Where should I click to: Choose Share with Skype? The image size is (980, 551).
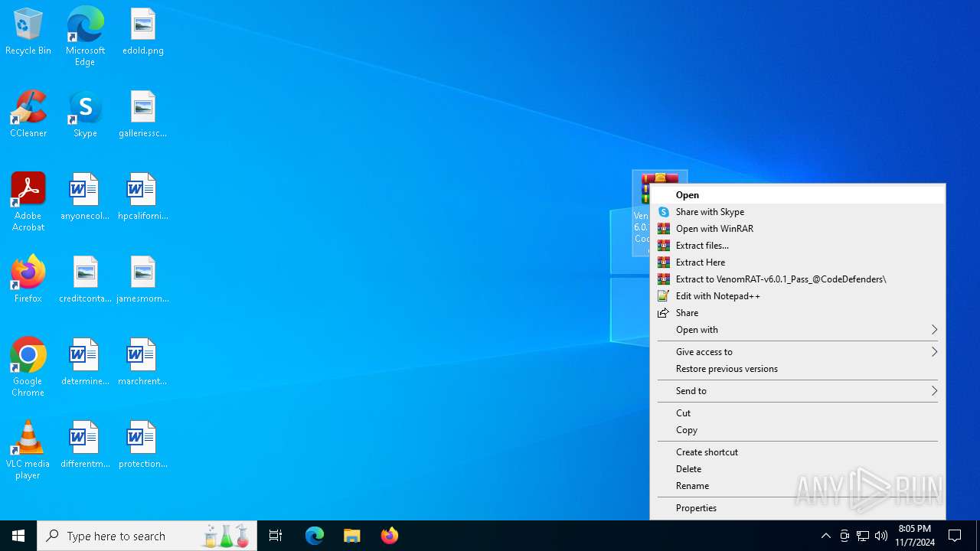coord(798,212)
